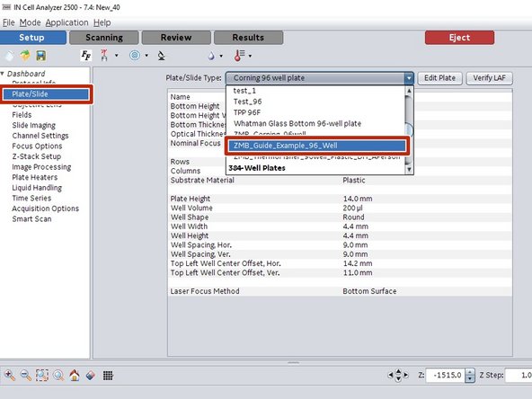Click the Plate/Slide Type combo box arrow
532x399 pixels.
409,78
